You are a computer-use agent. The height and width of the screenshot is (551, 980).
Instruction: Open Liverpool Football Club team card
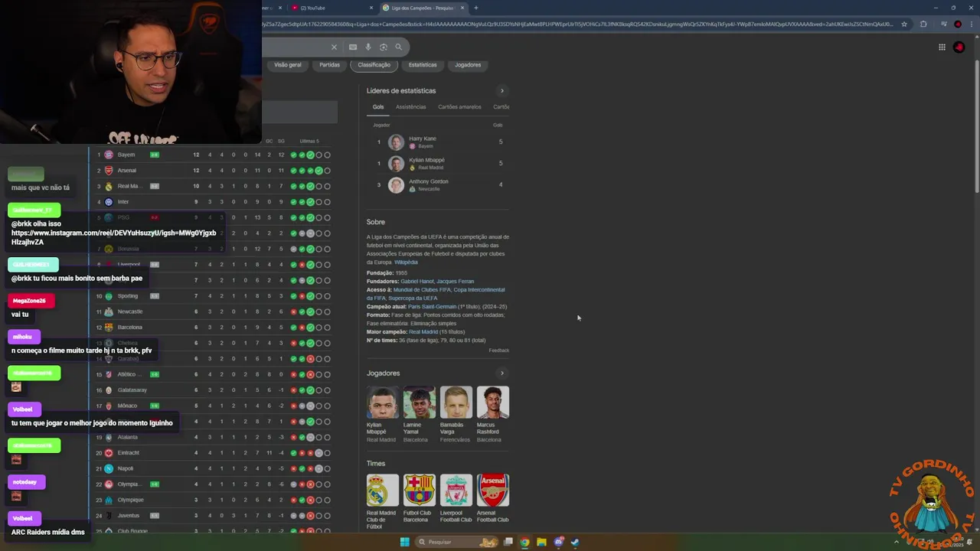(456, 499)
